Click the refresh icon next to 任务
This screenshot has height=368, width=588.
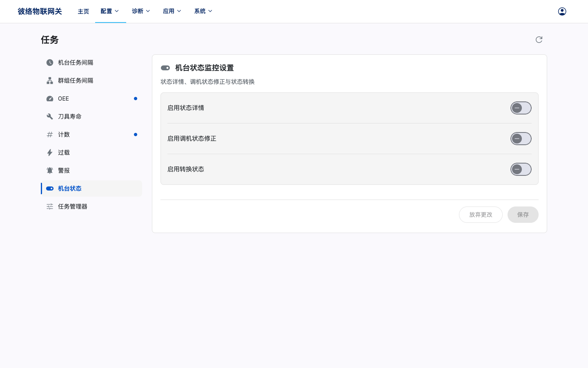[x=539, y=40]
